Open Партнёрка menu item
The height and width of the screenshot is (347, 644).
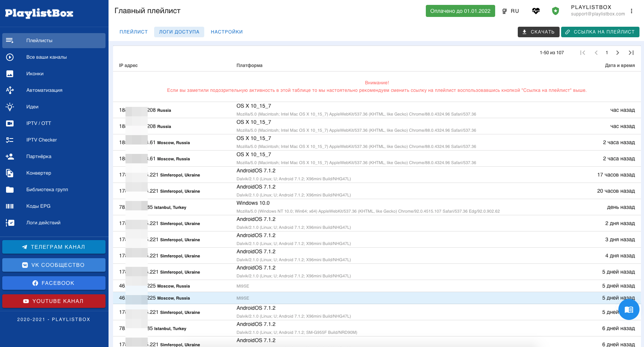[54, 157]
